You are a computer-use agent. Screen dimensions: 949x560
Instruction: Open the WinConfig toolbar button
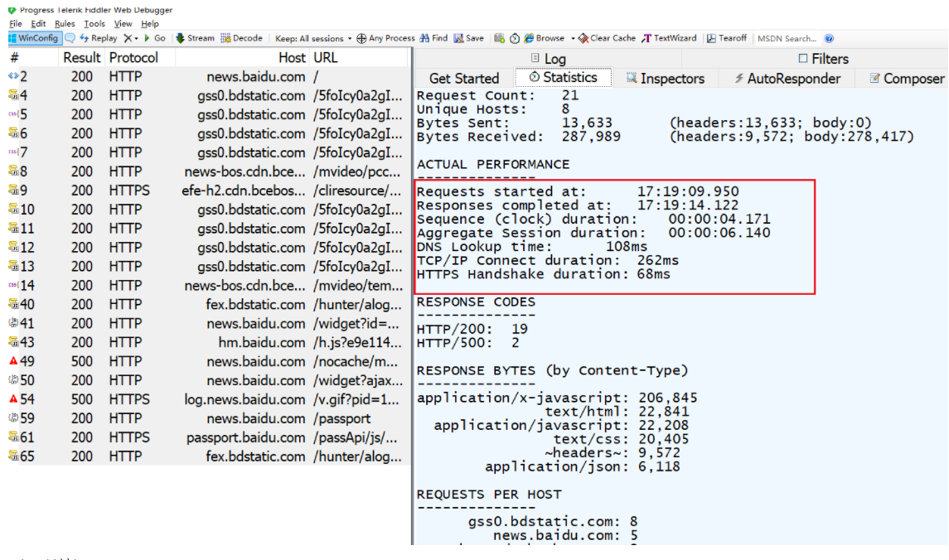pyautogui.click(x=34, y=38)
